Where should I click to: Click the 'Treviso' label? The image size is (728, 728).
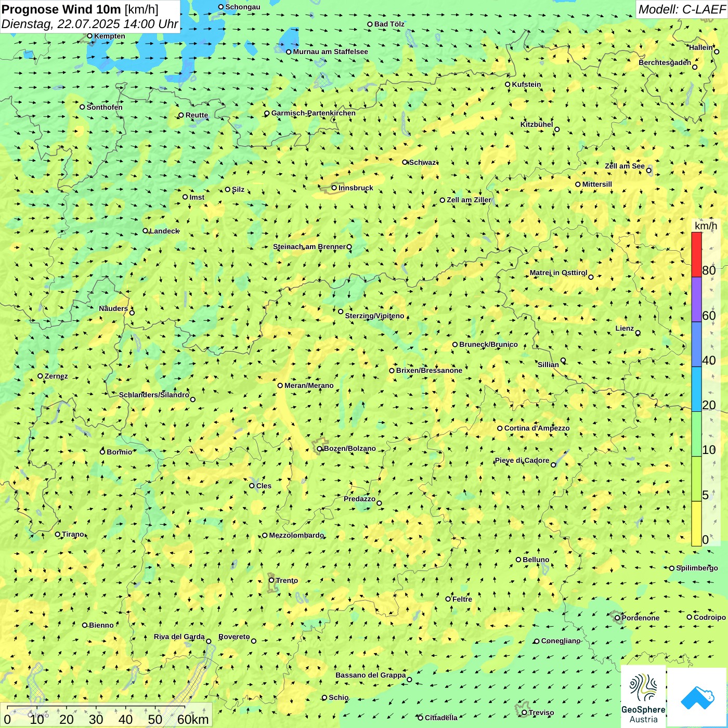[x=541, y=712]
